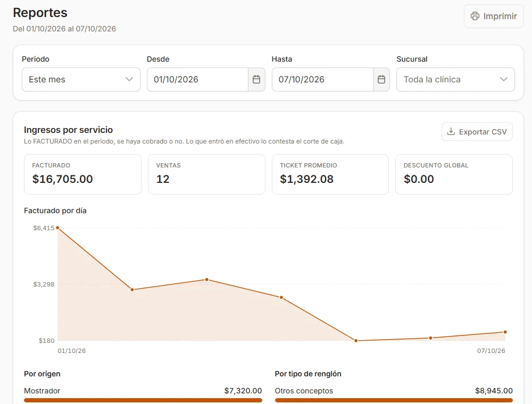The image size is (532, 404).
Task: Click the printer icon in Imprimir
Action: pos(475,16)
